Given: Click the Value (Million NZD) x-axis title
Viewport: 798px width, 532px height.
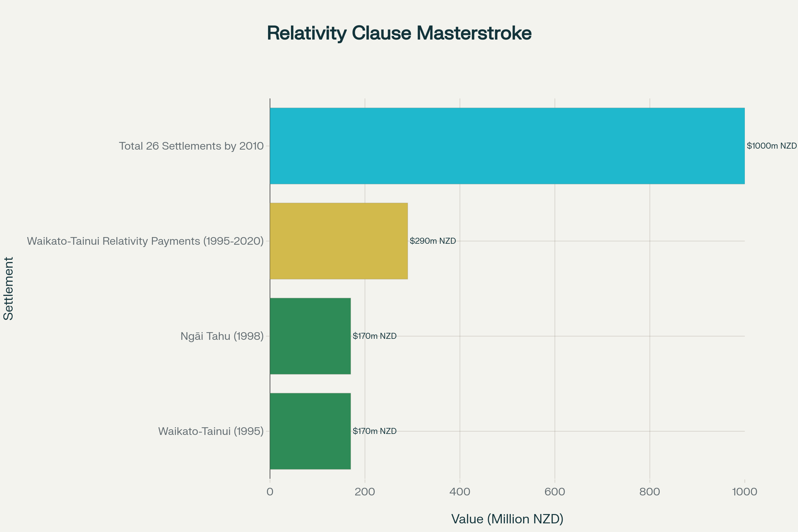Looking at the screenshot, I should point(507,519).
